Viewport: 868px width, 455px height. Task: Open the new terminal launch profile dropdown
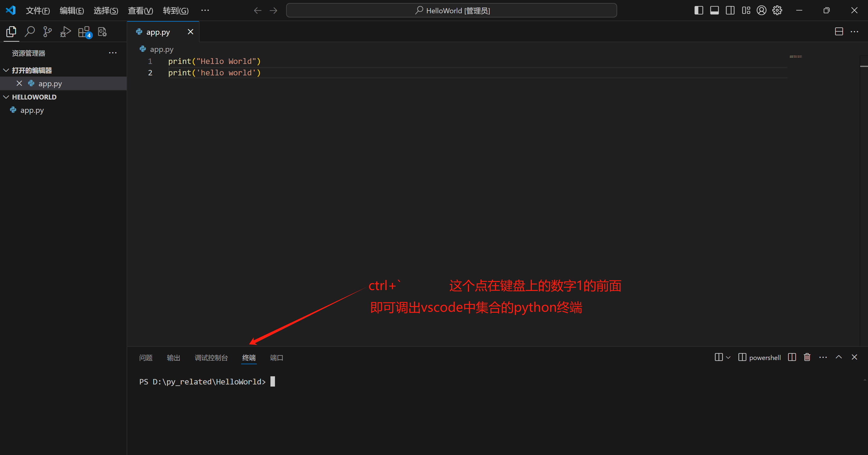point(728,357)
